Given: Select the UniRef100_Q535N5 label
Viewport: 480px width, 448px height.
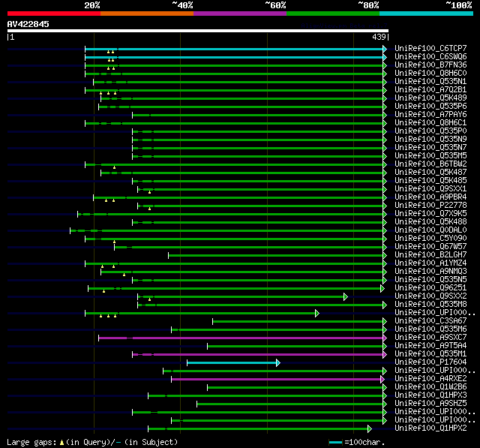Looking at the screenshot, I should pyautogui.click(x=430, y=280).
